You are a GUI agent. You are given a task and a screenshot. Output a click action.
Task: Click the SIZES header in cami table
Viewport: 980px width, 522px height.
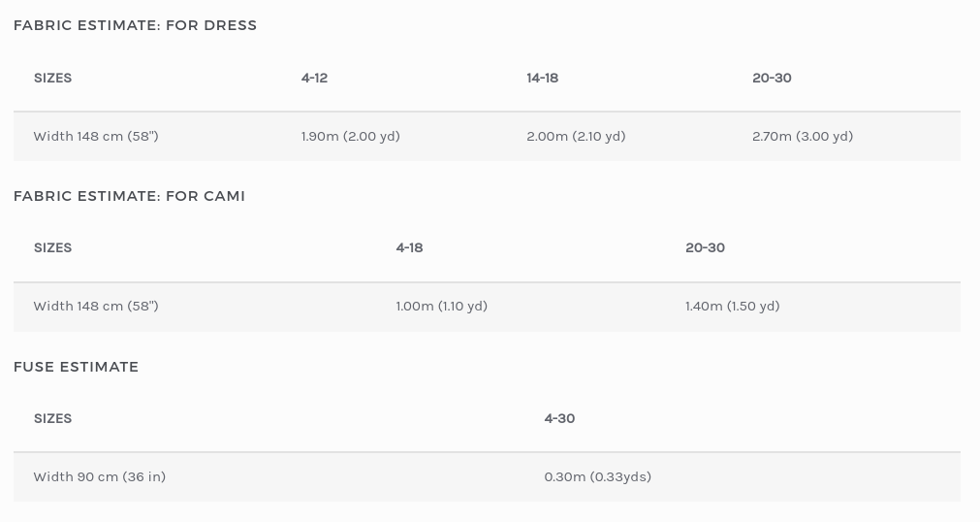click(52, 247)
